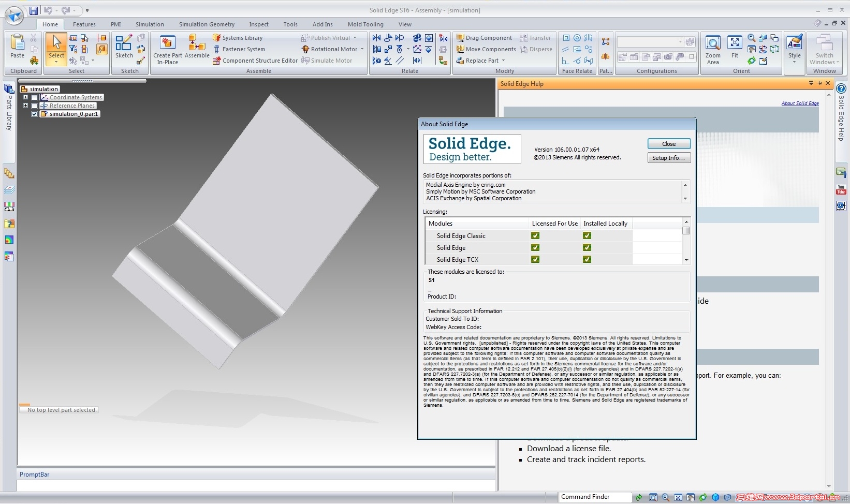Launch Fastener System
850x504 pixels.
tap(239, 49)
